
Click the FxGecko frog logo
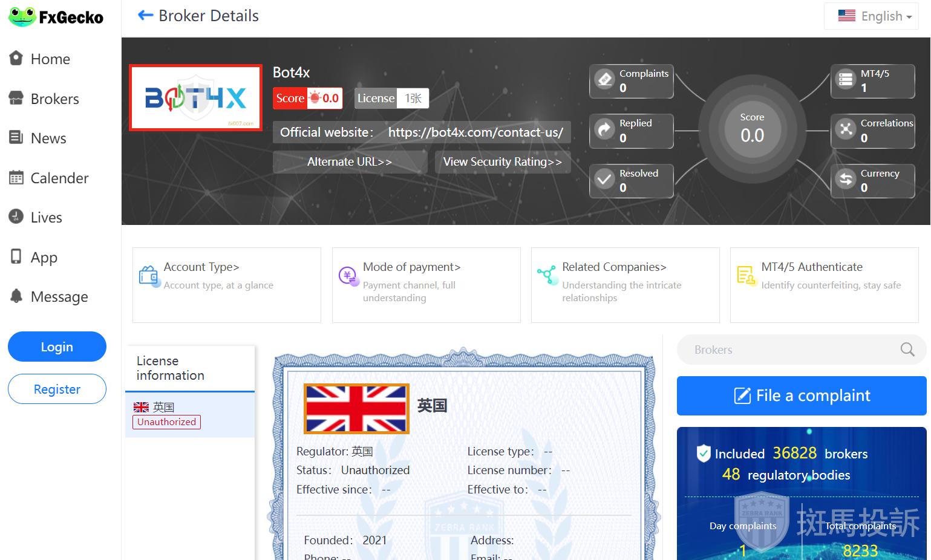[22, 17]
